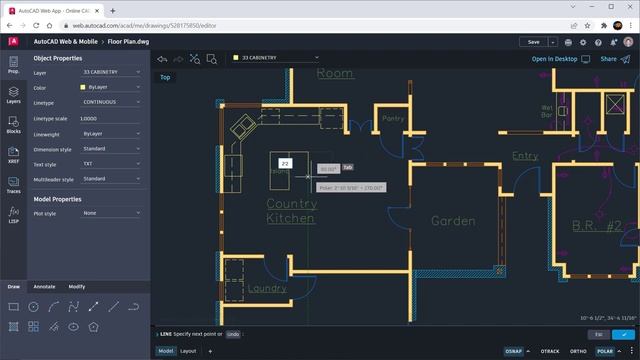Click the Esc button in command bar
This screenshot has width=640, height=360.
pos(599,335)
